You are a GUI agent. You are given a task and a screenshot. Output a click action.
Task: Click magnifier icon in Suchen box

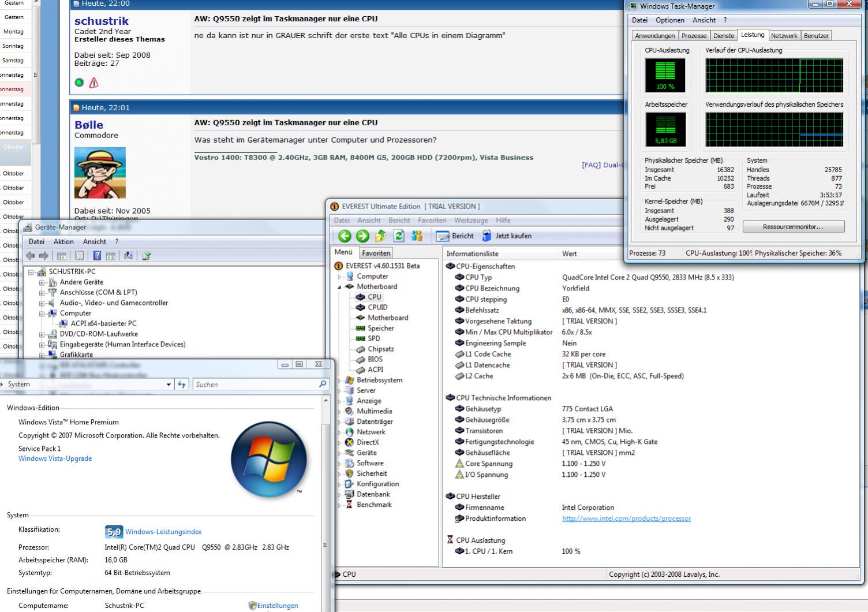pos(323,384)
